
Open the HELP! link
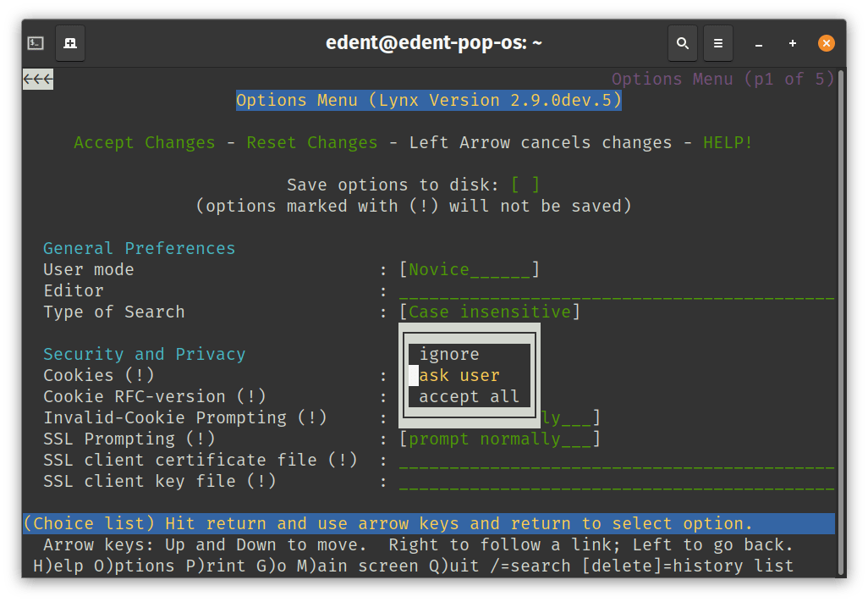(728, 142)
